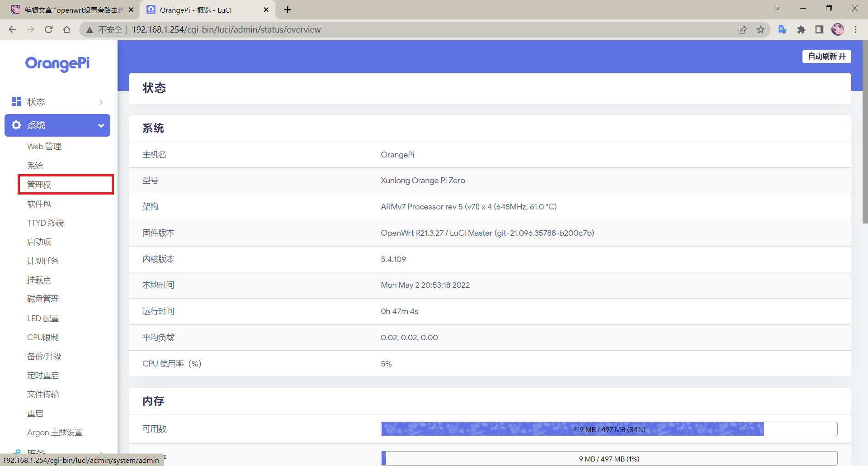Open the TTYD 终端 link
The height and width of the screenshot is (466, 868).
[x=45, y=223]
